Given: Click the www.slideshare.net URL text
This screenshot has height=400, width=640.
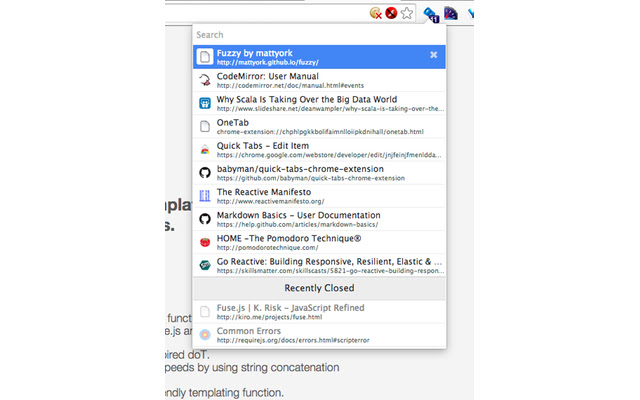Looking at the screenshot, I should [x=330, y=109].
